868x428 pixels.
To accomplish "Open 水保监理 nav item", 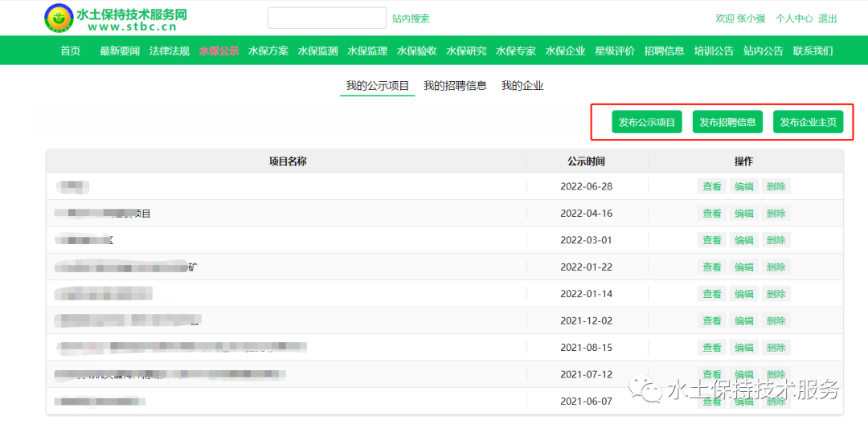I will click(367, 51).
